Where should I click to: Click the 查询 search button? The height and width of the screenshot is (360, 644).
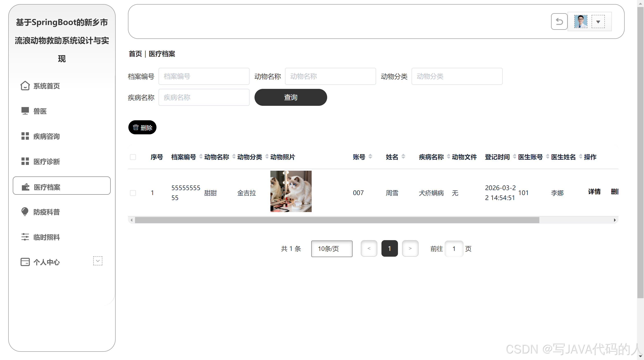290,97
